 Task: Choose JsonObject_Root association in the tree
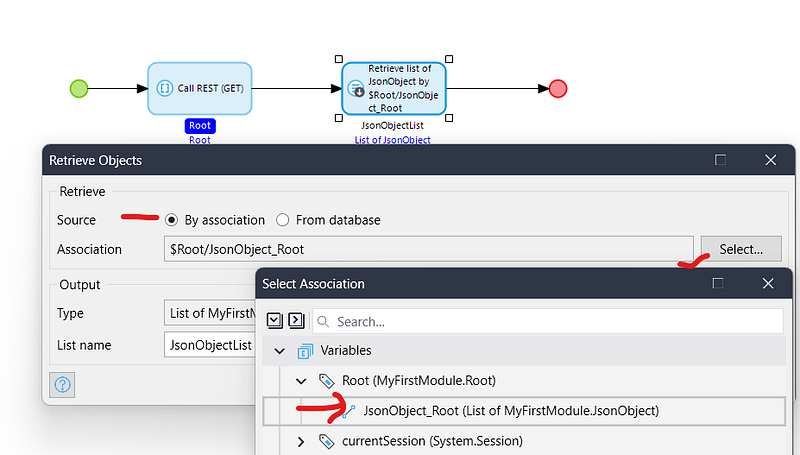tap(510, 411)
